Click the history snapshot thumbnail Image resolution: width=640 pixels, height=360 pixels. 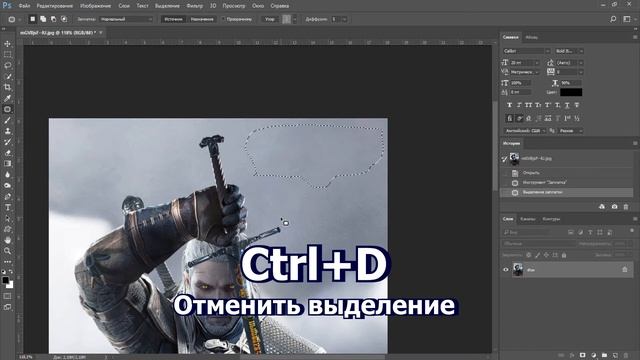[x=514, y=158]
